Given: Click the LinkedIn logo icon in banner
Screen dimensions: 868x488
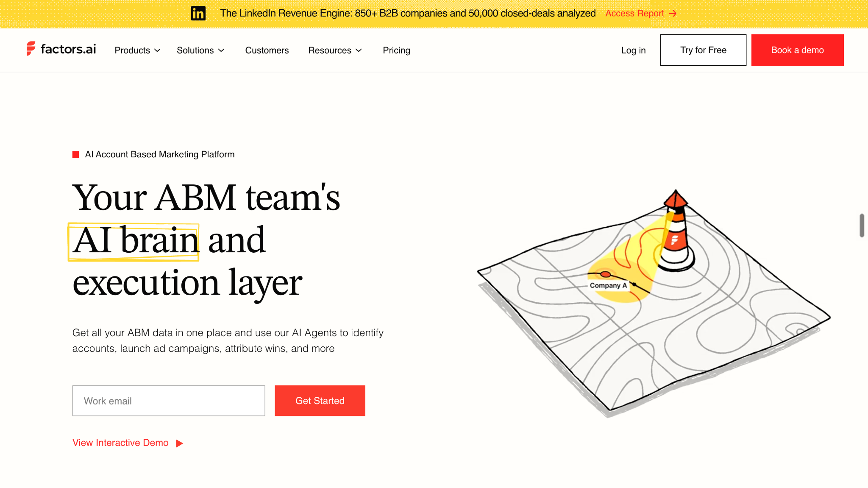Looking at the screenshot, I should [x=198, y=14].
